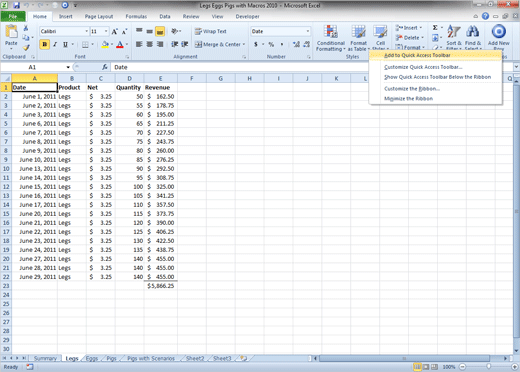Center text horizontally

click(x=150, y=44)
